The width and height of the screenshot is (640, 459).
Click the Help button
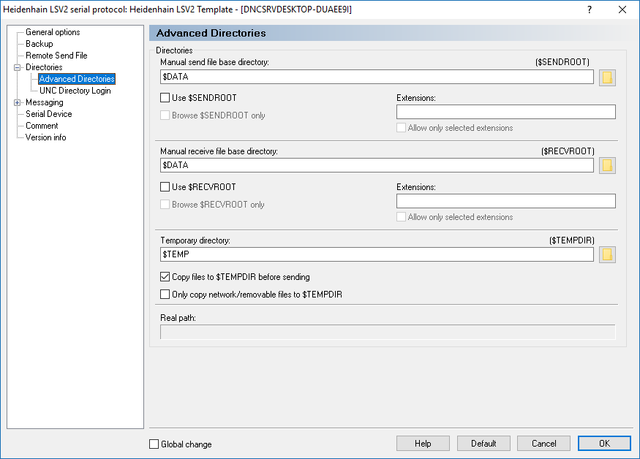(x=423, y=443)
